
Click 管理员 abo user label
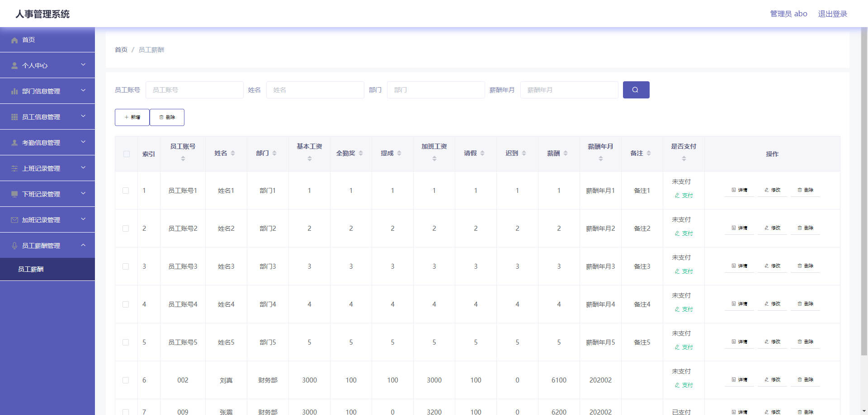tap(788, 14)
